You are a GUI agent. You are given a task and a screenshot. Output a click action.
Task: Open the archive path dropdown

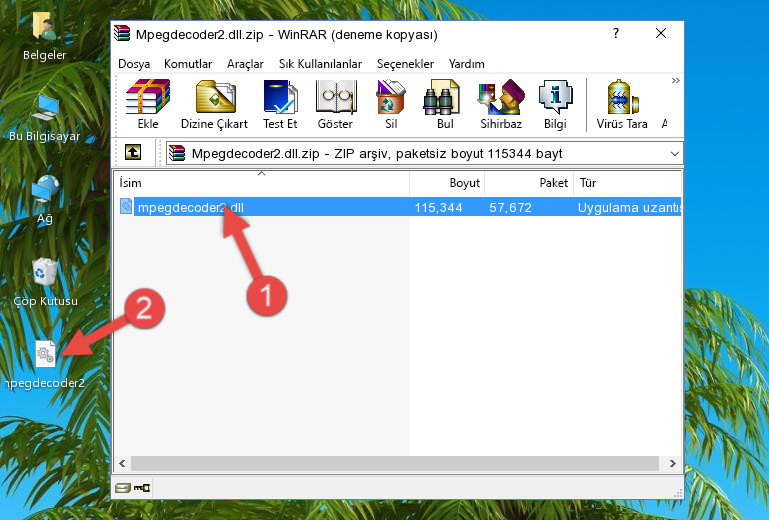pyautogui.click(x=674, y=154)
